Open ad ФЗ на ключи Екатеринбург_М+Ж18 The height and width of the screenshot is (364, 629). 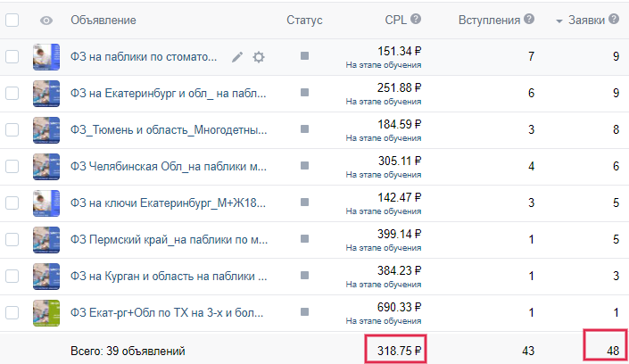pos(168,203)
